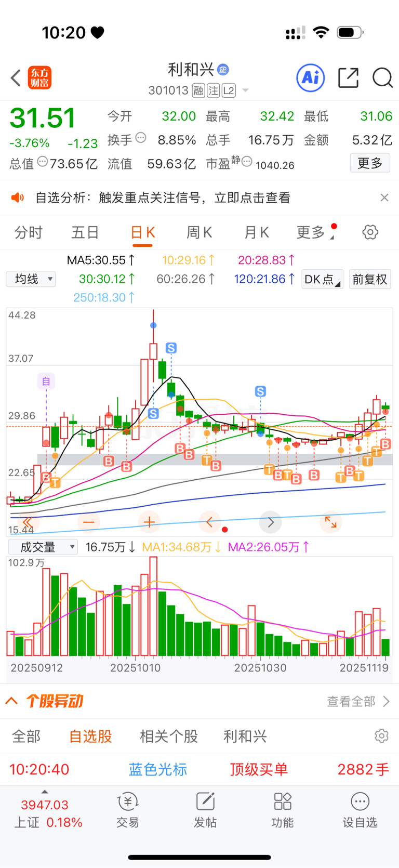Move chart cursor left one candle
Screen dimensions: 399x868
(210, 522)
